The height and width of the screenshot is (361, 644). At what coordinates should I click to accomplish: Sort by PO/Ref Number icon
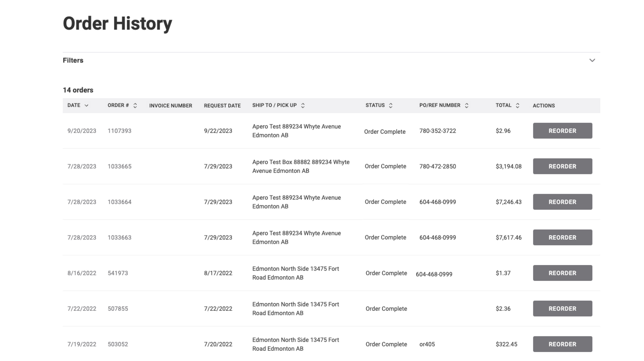click(466, 106)
